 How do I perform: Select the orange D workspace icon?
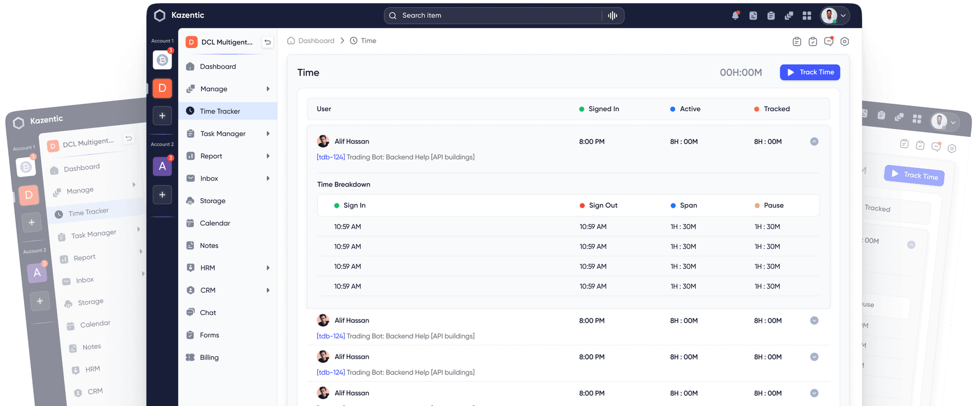(162, 88)
